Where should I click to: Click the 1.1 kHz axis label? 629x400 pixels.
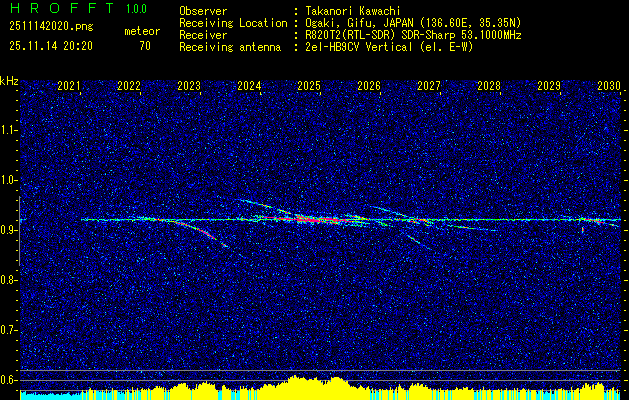[x=8, y=130]
